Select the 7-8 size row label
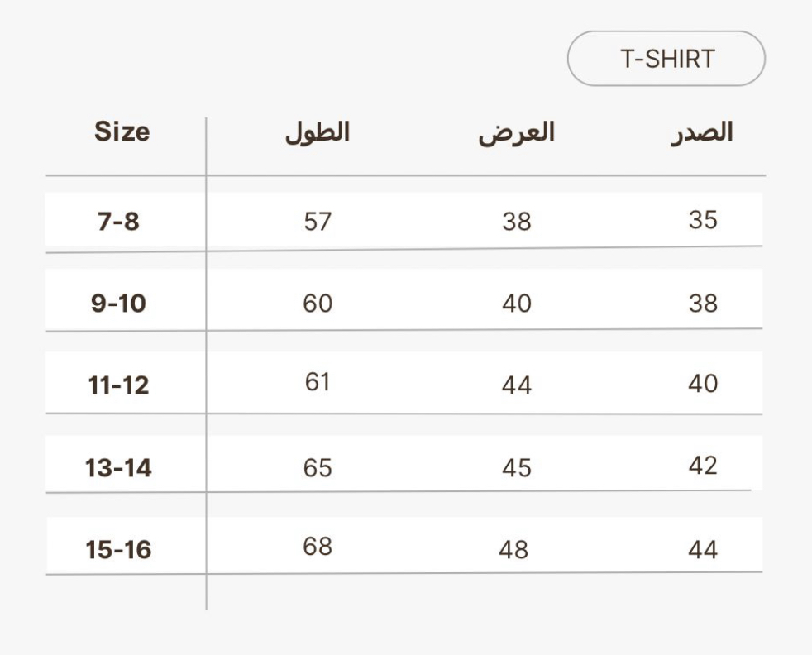This screenshot has height=655, width=812. (119, 222)
